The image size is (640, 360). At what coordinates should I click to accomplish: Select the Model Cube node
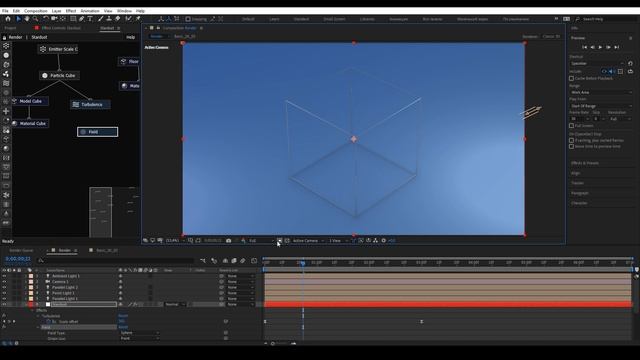pos(30,101)
